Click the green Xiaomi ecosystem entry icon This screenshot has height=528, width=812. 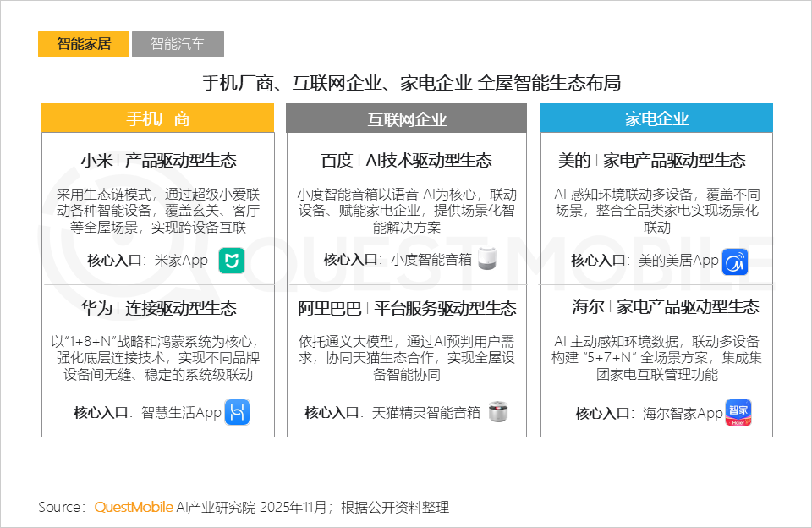tap(231, 261)
